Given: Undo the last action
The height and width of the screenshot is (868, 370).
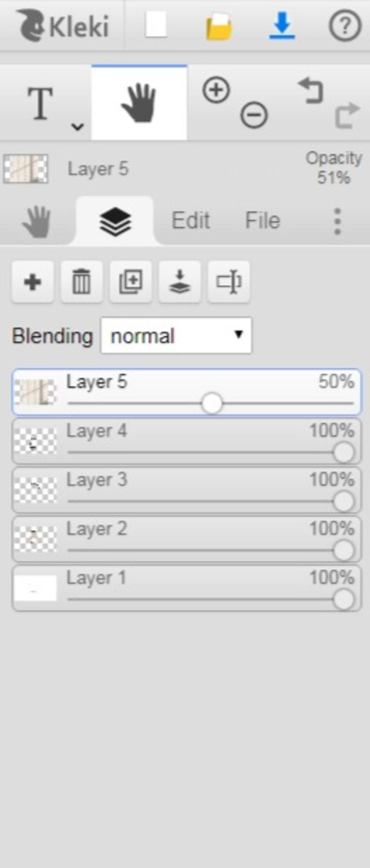Looking at the screenshot, I should 311,92.
